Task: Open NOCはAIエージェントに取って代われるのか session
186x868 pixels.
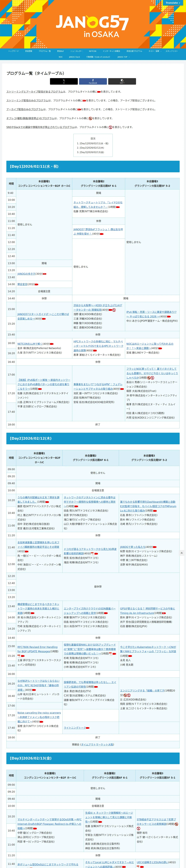Action: coord(150,346)
